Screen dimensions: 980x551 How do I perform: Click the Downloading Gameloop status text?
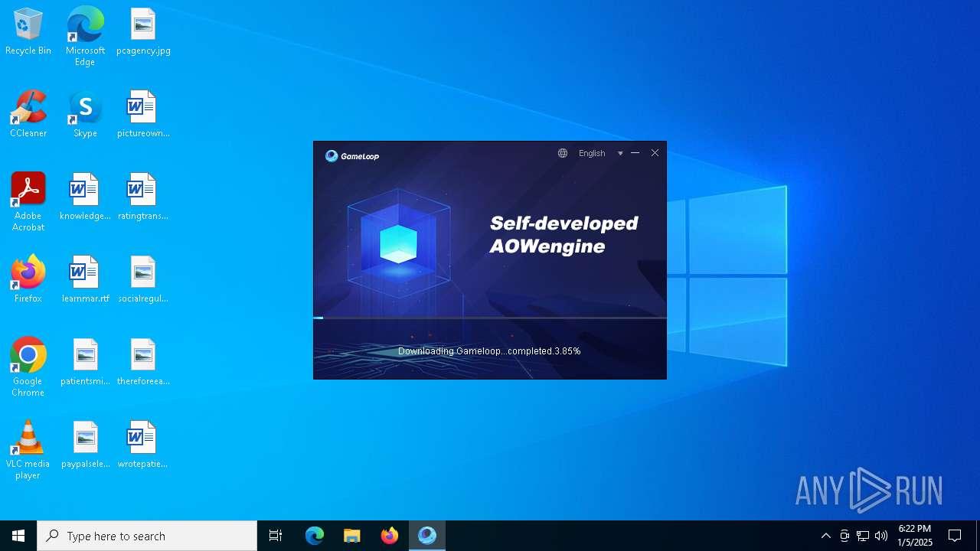click(x=489, y=351)
